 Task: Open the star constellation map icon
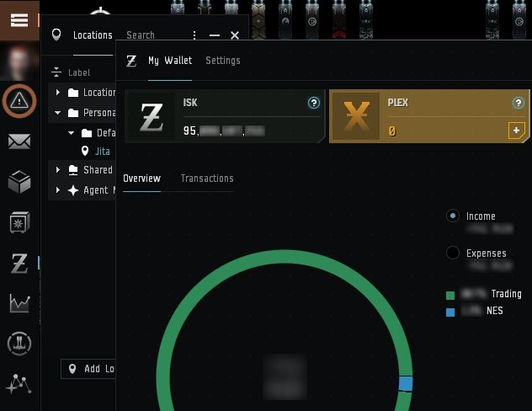19,384
